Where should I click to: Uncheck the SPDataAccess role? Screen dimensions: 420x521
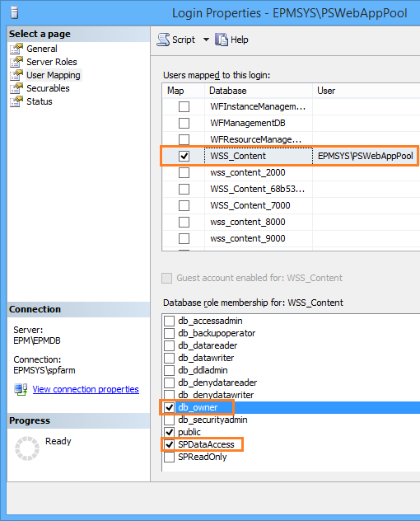pyautogui.click(x=170, y=444)
